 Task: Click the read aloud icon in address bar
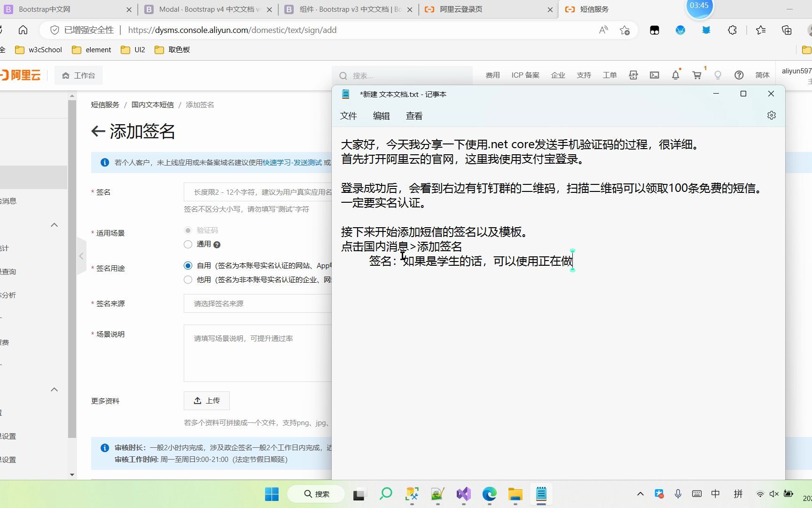click(603, 30)
